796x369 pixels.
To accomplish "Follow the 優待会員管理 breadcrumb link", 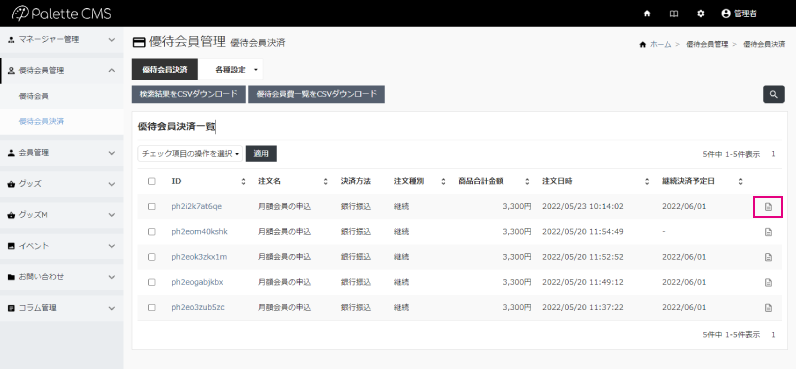I will pos(707,45).
